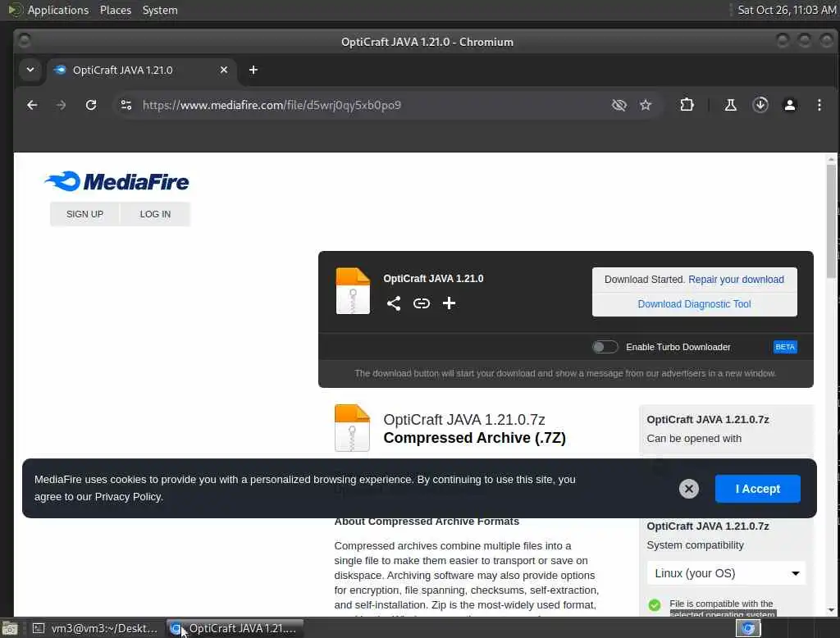Viewport: 840px width, 638px height.
Task: Bookmark this page with the star icon
Action: (x=646, y=105)
